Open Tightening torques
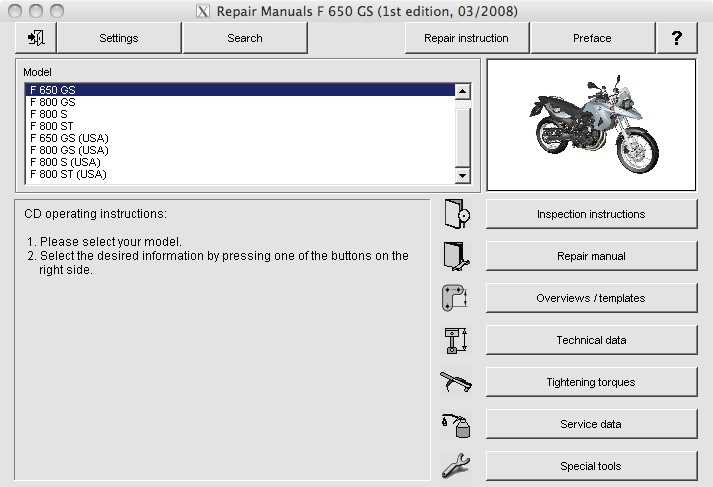Image resolution: width=713 pixels, height=487 pixels. pyautogui.click(x=591, y=382)
